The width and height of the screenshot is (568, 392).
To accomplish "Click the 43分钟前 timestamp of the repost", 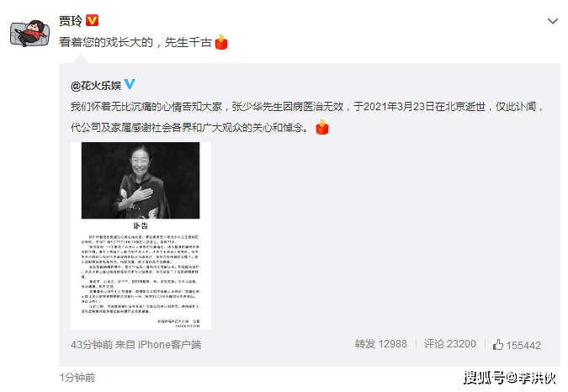I will click(92, 345).
